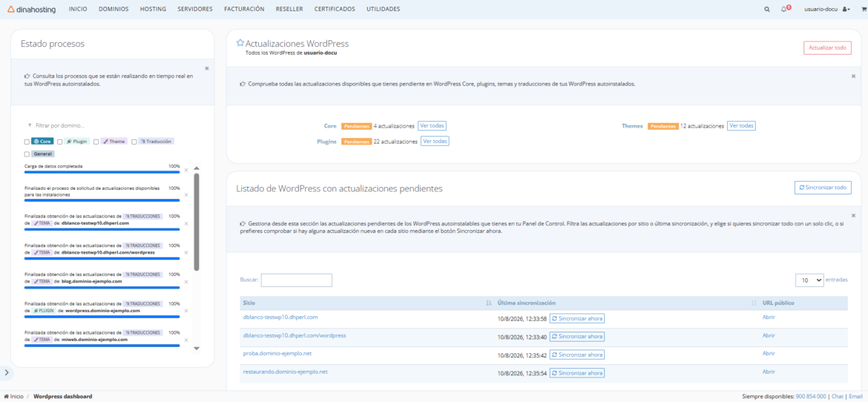Open the notifications bell
The height and width of the screenshot is (402, 868).
(x=784, y=9)
